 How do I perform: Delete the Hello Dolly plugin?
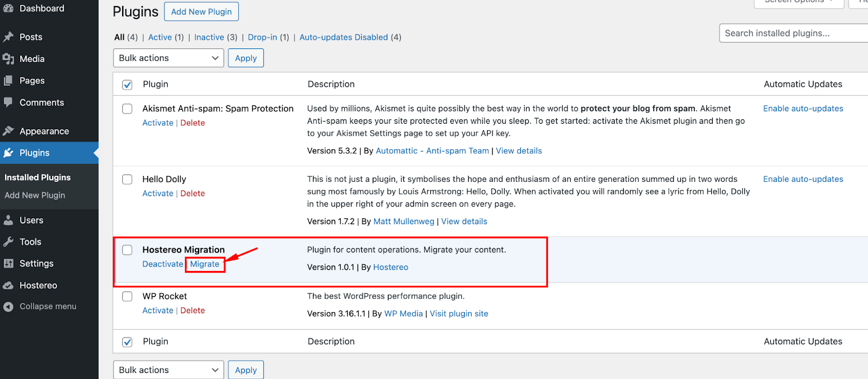193,193
